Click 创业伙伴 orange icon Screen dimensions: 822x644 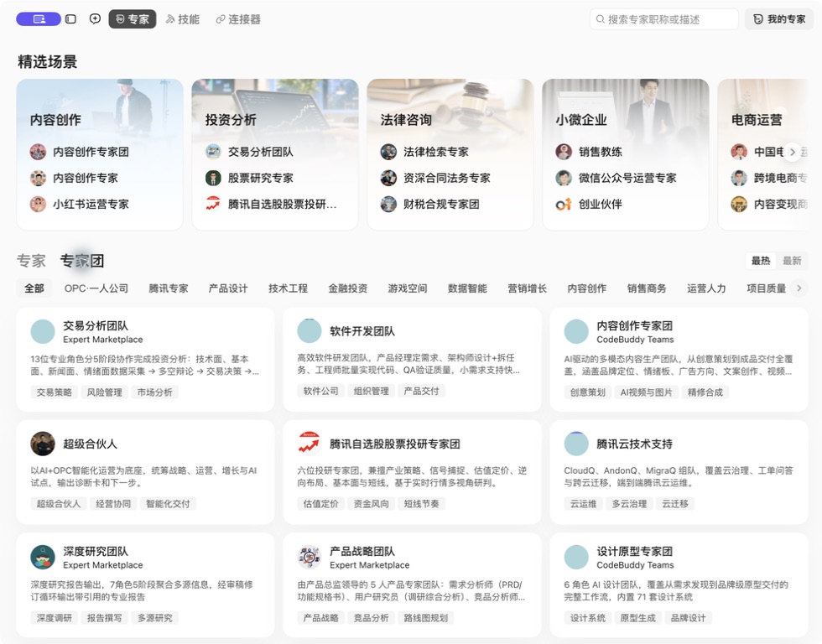tap(564, 205)
